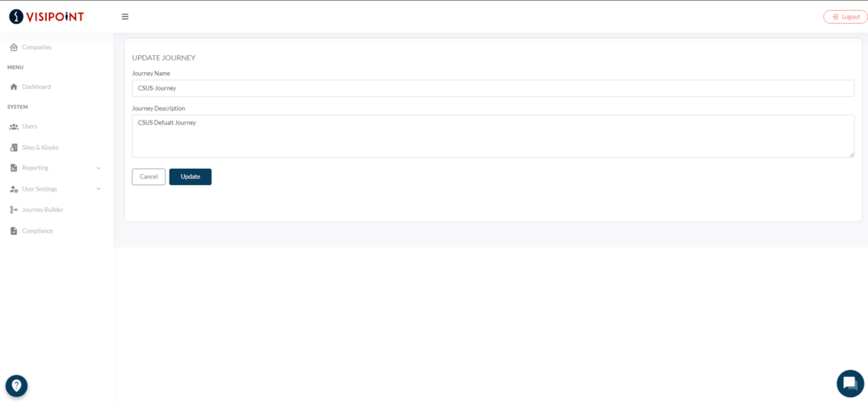868x403 pixels.
Task: Click the Update button
Action: (191, 176)
